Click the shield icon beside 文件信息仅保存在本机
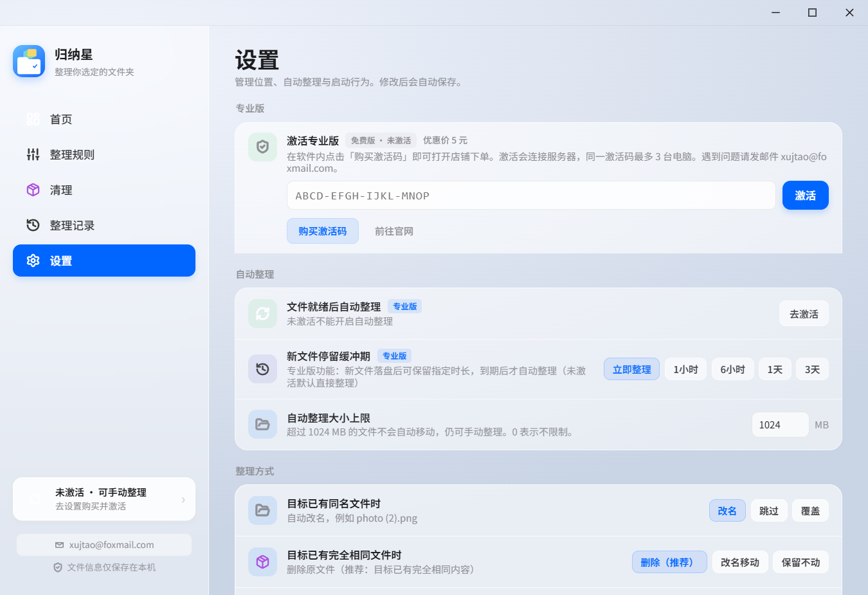The height and width of the screenshot is (595, 868). (x=58, y=567)
